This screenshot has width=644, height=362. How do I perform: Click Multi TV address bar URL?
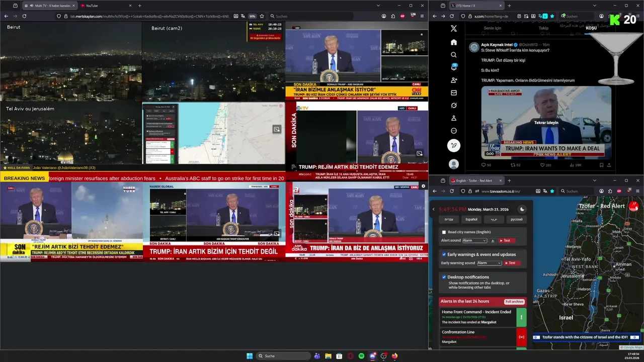(x=150, y=16)
